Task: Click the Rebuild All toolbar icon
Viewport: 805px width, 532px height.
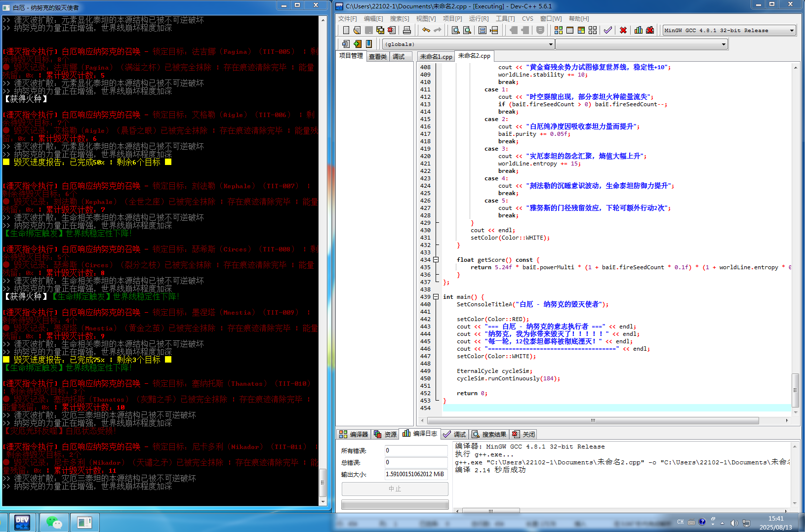Action: point(593,30)
